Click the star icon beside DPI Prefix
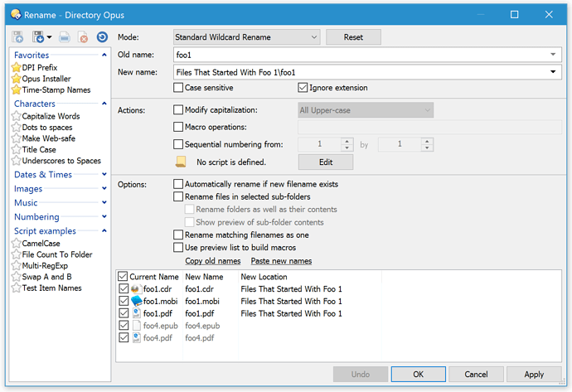 point(16,67)
